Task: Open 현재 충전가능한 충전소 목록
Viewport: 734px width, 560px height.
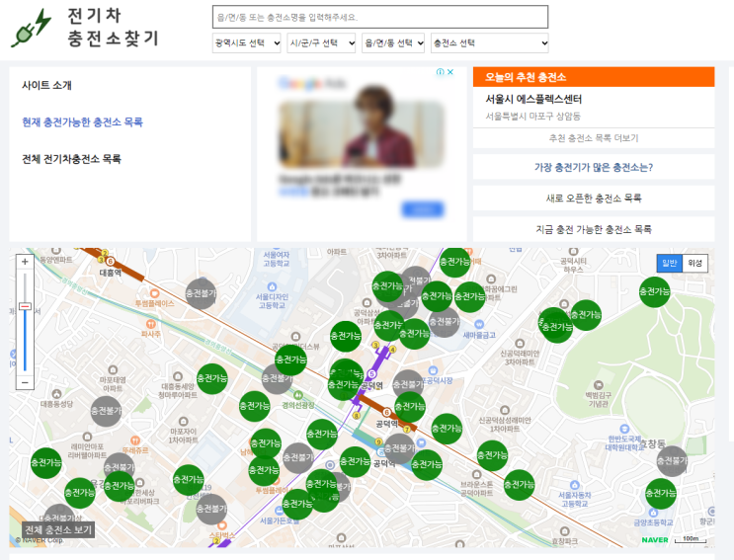Action: (x=82, y=122)
